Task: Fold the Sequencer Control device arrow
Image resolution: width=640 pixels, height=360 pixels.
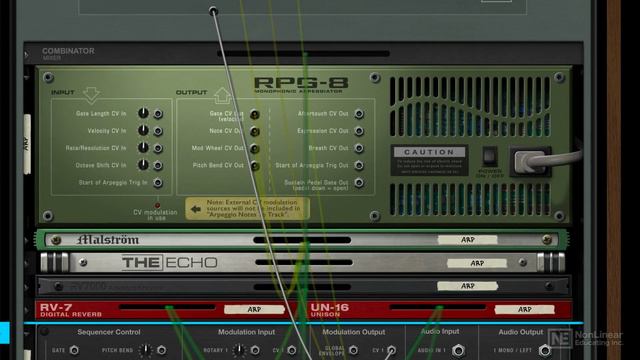Action: (27, 333)
